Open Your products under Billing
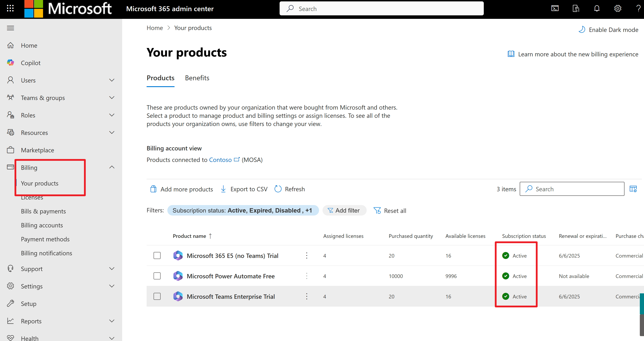644x341 pixels. coord(39,183)
